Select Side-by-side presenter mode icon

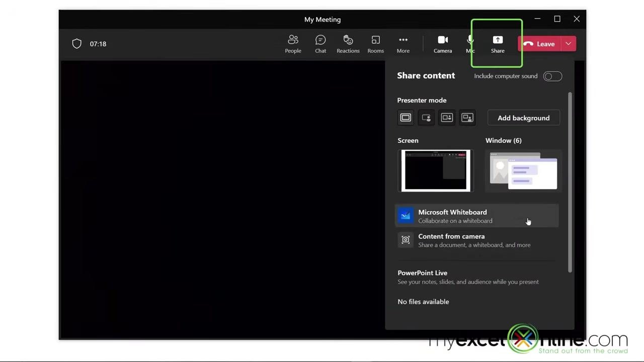click(x=447, y=118)
